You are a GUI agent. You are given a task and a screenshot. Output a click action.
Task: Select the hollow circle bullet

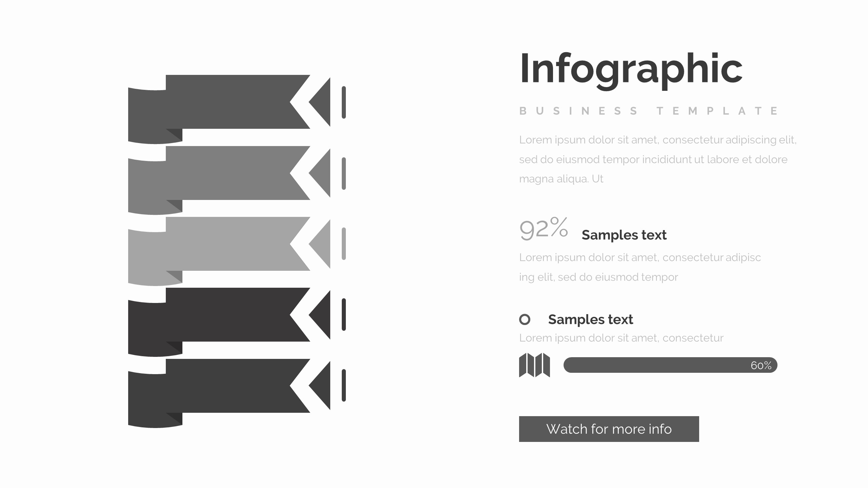(x=525, y=319)
